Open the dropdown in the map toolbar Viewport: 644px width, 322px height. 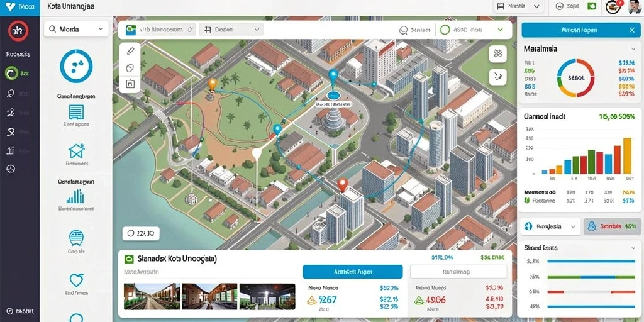click(231, 30)
